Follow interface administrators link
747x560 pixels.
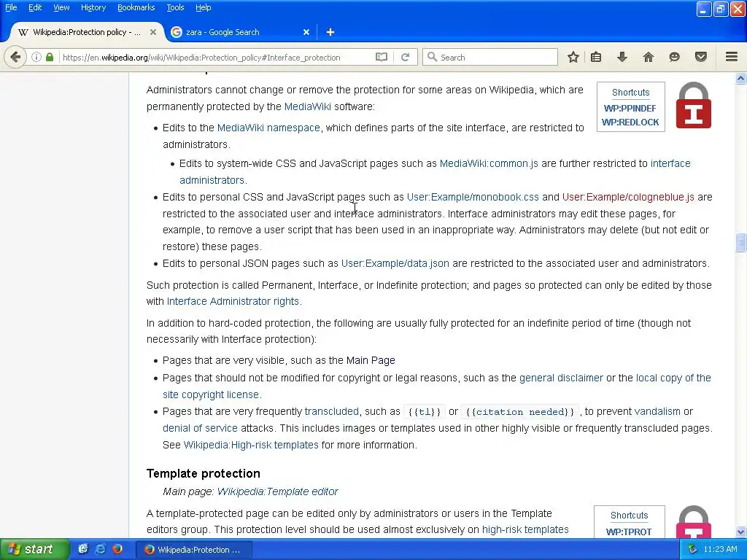click(x=670, y=163)
